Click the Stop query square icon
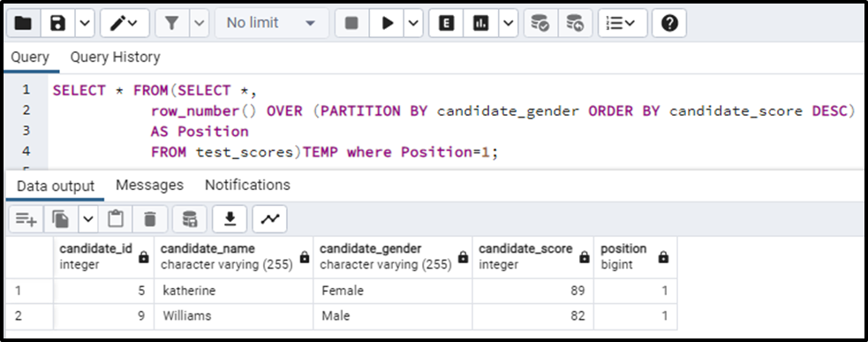The height and width of the screenshot is (342, 868). point(351,23)
